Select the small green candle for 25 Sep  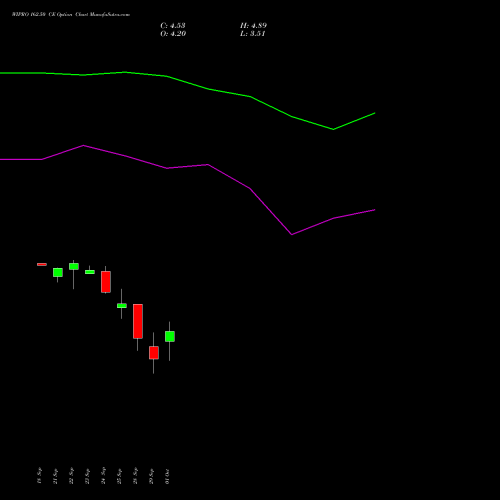coord(122,305)
